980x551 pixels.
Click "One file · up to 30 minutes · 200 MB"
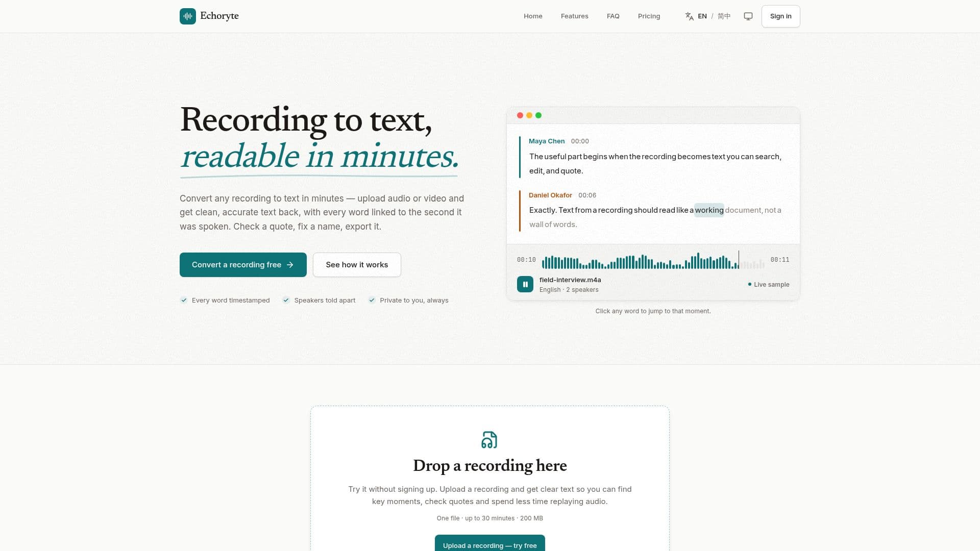coord(490,518)
